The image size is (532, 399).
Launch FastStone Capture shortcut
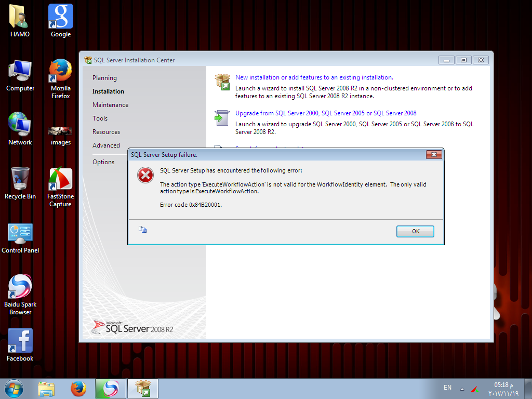(60, 187)
